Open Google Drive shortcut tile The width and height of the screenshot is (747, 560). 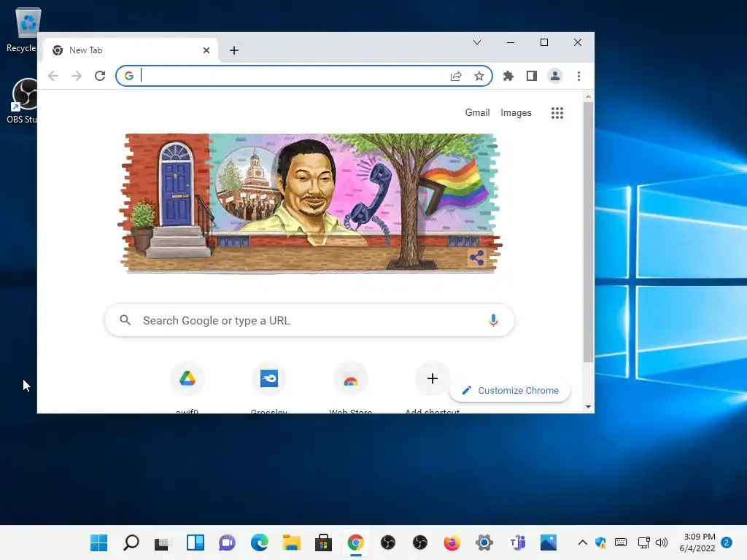(187, 378)
